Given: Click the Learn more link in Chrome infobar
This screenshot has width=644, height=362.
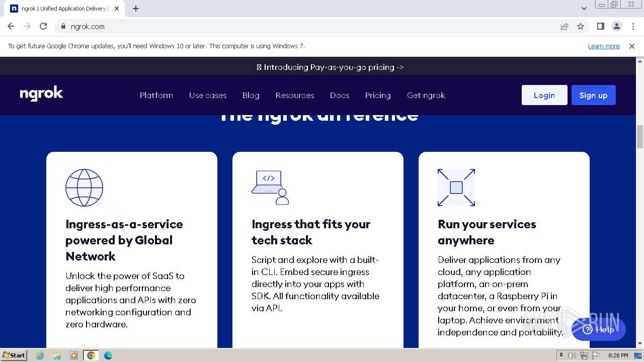Looking at the screenshot, I should click(x=604, y=46).
